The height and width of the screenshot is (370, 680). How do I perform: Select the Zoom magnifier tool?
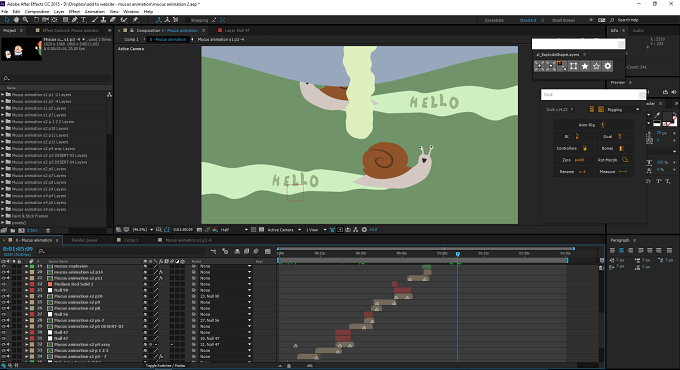tap(26, 20)
